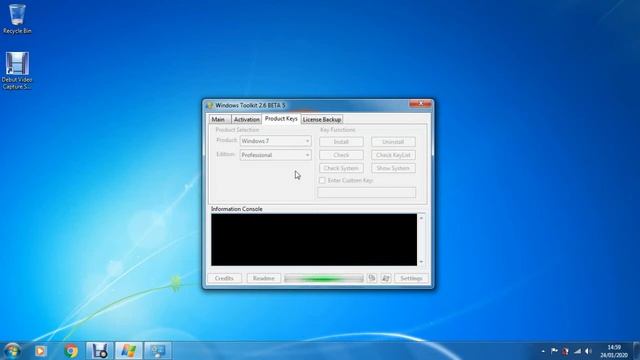Switch to Debut Video Capture in the taskbar
This screenshot has width=640, height=360.
coord(100,351)
